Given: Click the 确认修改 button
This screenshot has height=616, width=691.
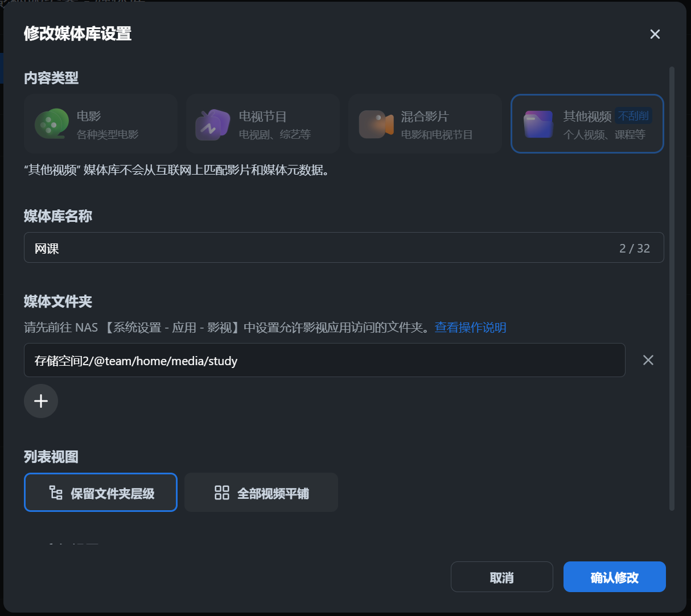Looking at the screenshot, I should click(x=615, y=577).
